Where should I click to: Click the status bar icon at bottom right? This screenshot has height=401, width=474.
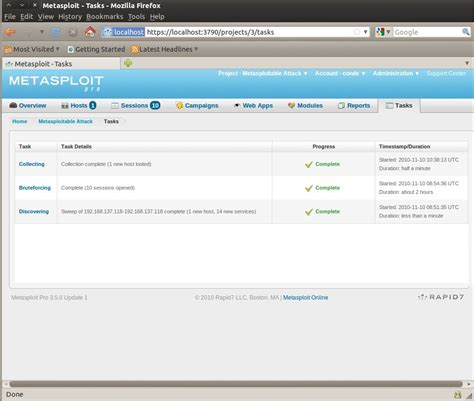[x=458, y=395]
